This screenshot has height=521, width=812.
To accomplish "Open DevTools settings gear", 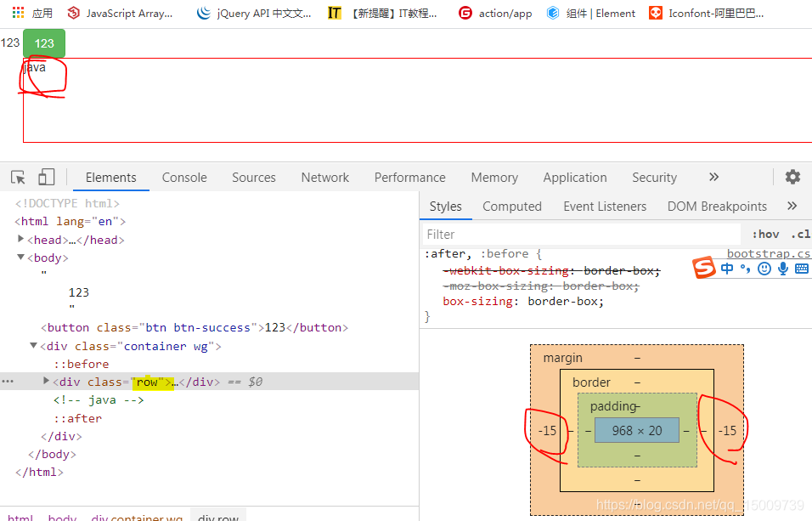I will click(x=792, y=177).
